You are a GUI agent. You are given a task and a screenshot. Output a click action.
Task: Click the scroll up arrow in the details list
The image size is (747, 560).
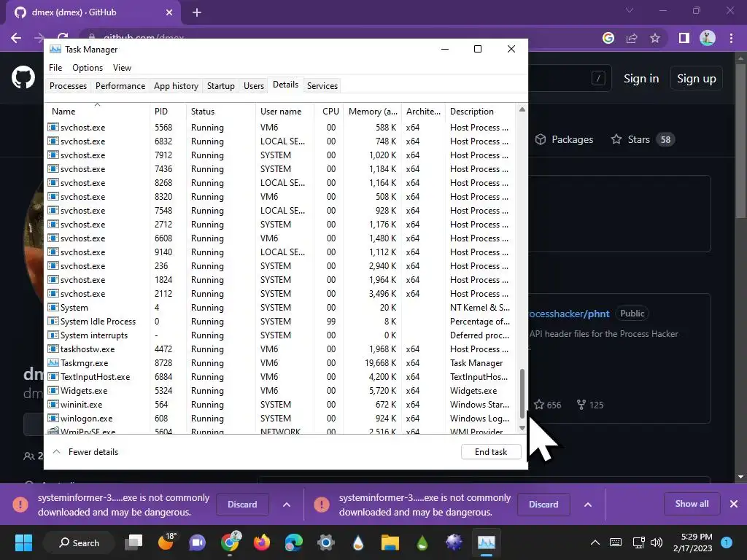pyautogui.click(x=522, y=109)
